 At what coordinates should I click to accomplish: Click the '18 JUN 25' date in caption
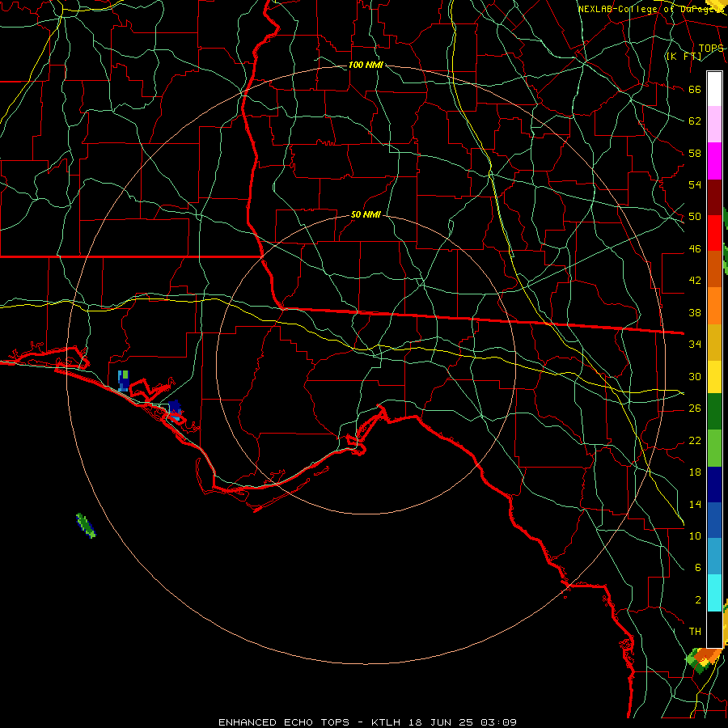[x=441, y=722]
